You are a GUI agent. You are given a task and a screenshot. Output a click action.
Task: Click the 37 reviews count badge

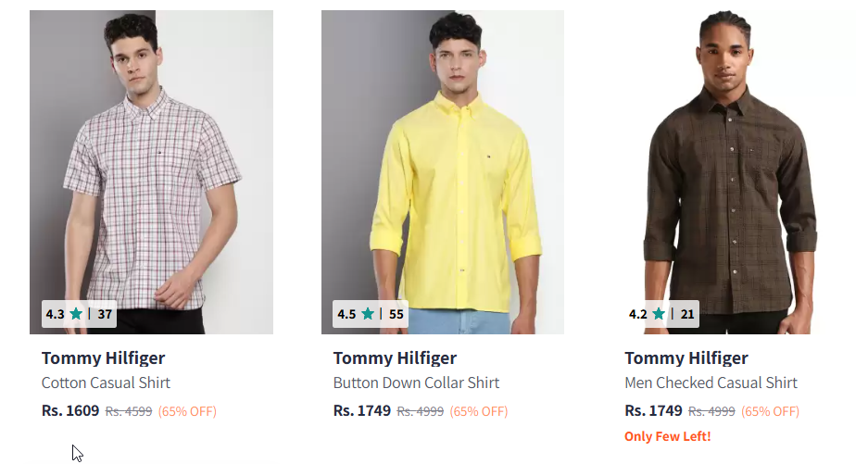[105, 314]
